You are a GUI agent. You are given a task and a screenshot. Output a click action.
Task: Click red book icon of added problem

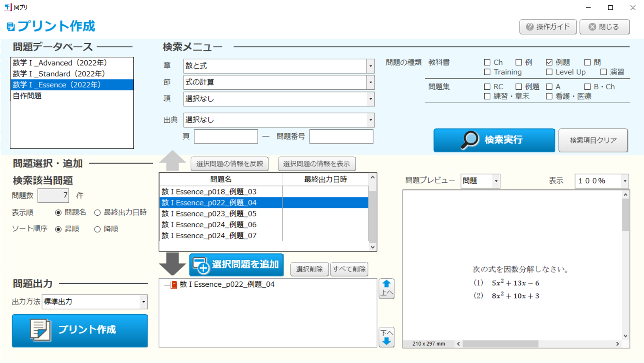(x=174, y=285)
